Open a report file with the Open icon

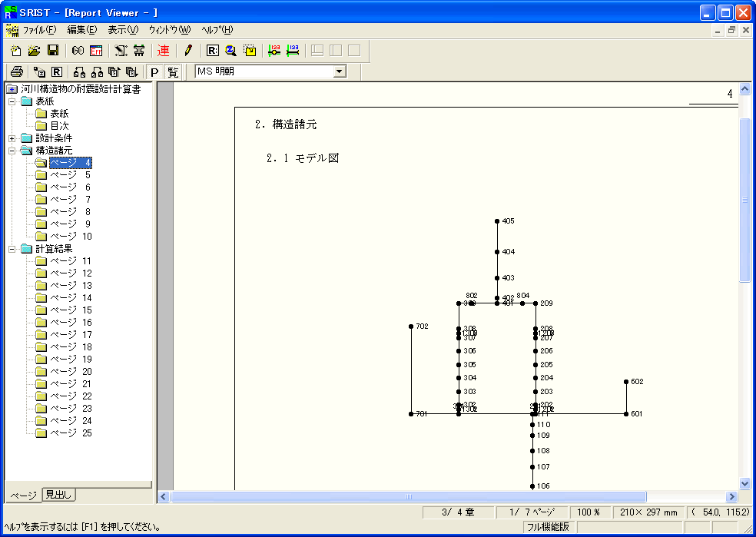(35, 50)
